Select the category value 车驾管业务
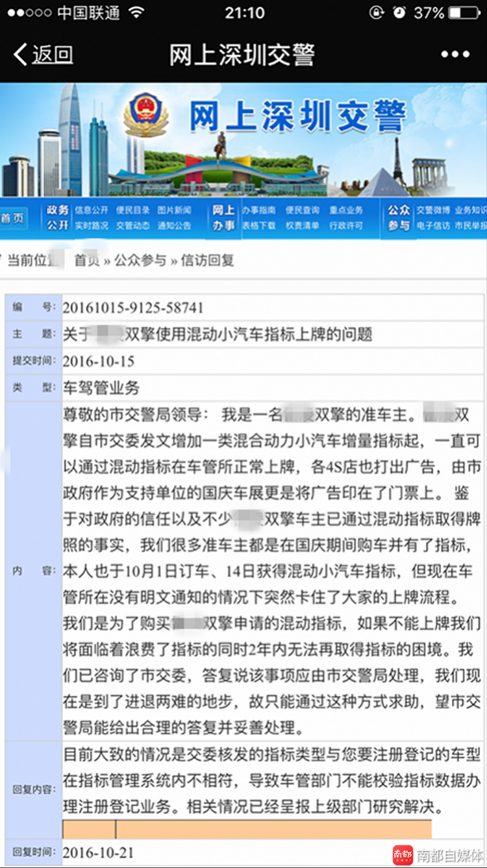The image size is (487, 868). 101,388
